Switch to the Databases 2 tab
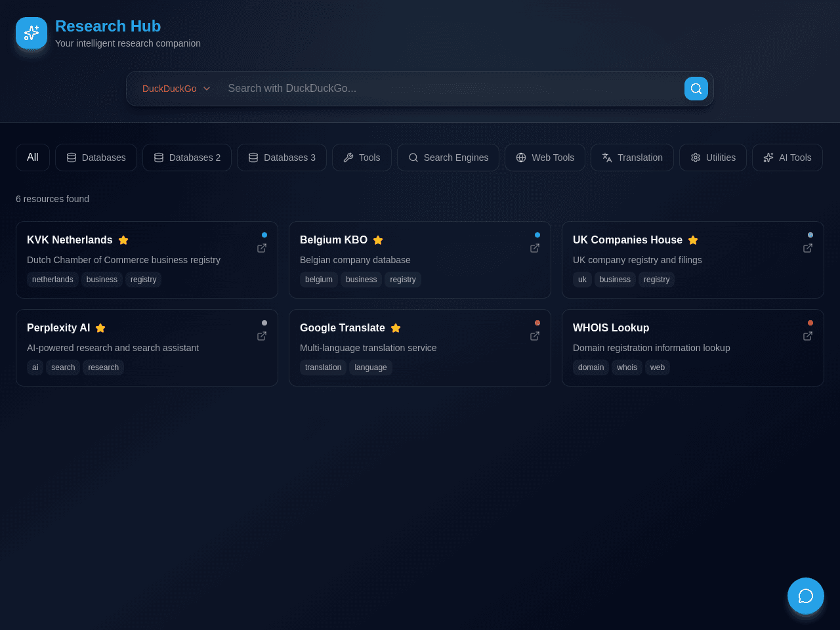The height and width of the screenshot is (630, 840). pos(187,157)
